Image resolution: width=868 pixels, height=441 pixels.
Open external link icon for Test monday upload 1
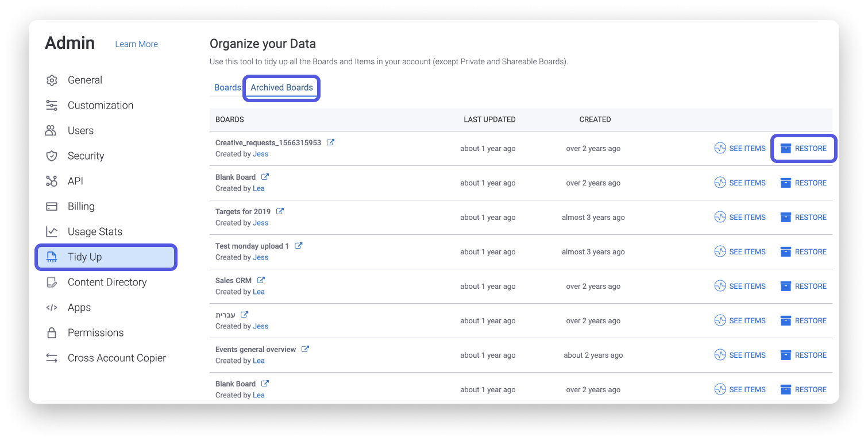298,246
